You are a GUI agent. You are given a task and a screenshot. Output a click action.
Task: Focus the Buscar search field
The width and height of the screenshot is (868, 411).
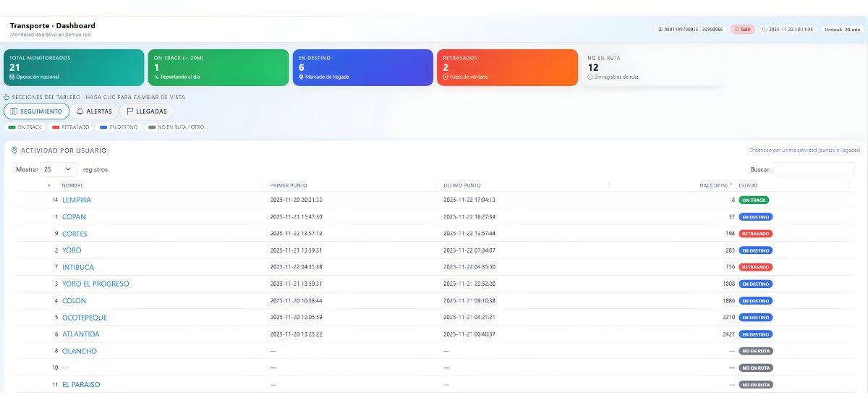click(813, 169)
